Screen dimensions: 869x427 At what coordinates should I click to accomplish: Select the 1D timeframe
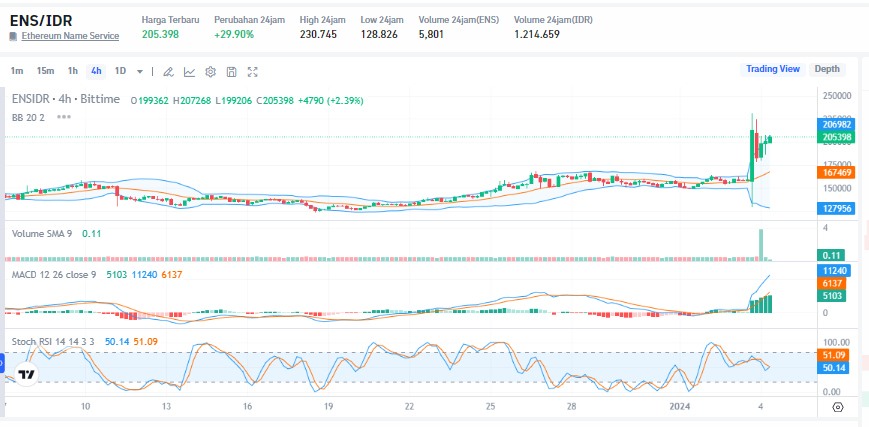[x=120, y=71]
